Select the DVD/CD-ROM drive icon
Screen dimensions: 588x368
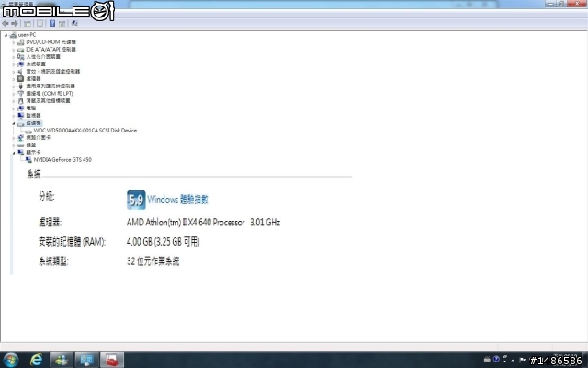[20, 42]
